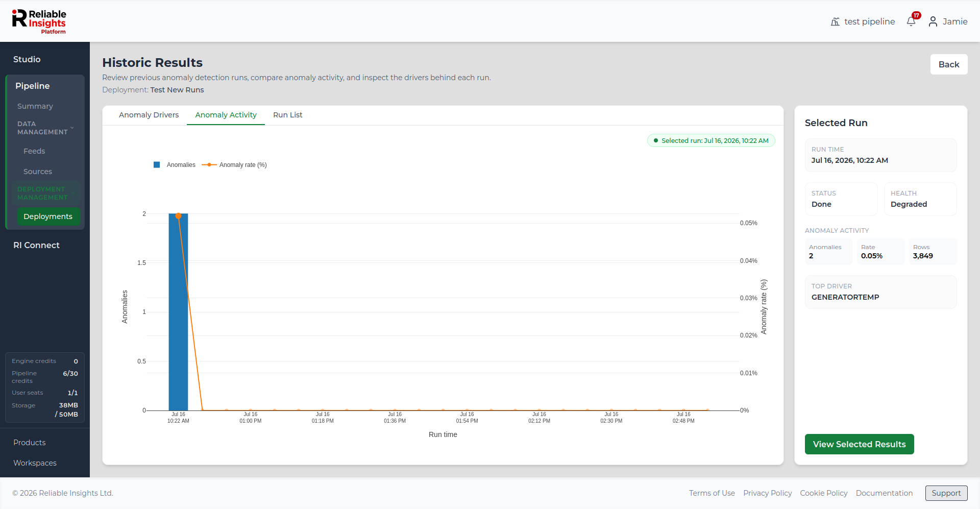
Task: Click the Storage 38MB value
Action: tap(68, 405)
